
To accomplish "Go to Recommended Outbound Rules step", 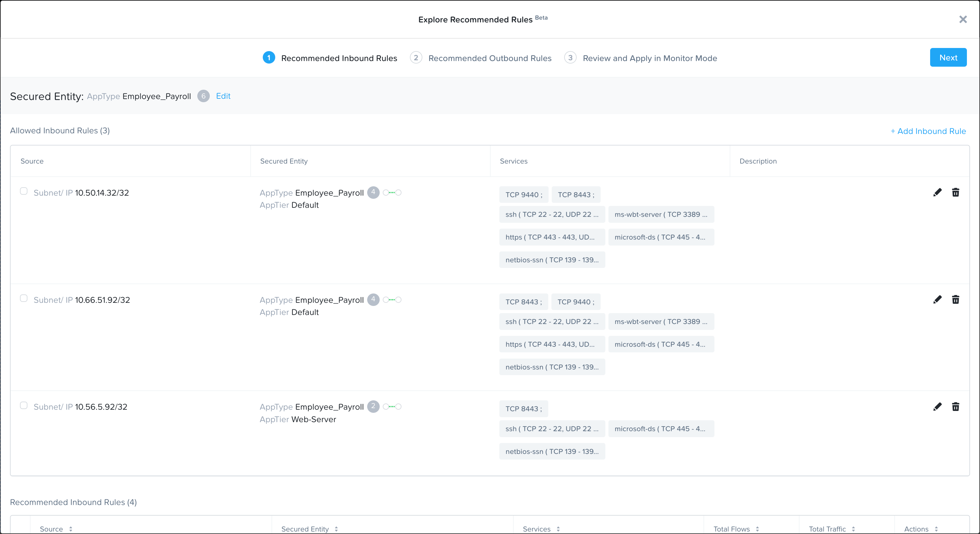I will (489, 58).
